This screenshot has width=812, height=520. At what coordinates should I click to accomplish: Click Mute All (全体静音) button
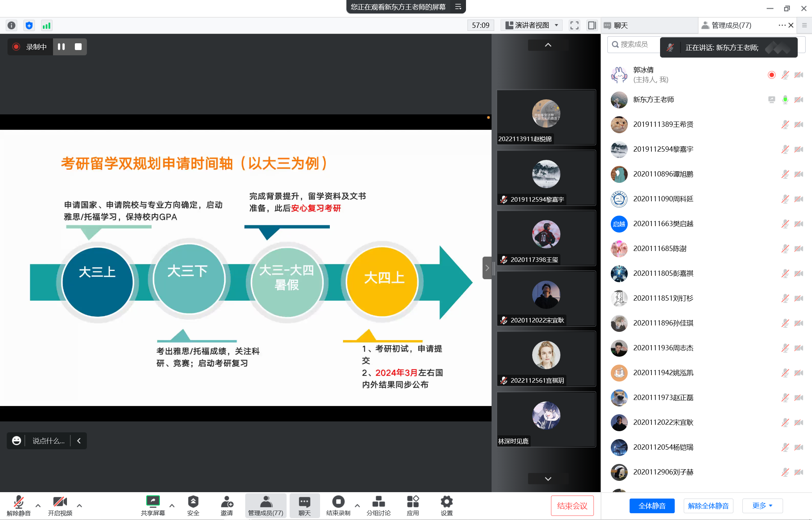click(x=652, y=506)
